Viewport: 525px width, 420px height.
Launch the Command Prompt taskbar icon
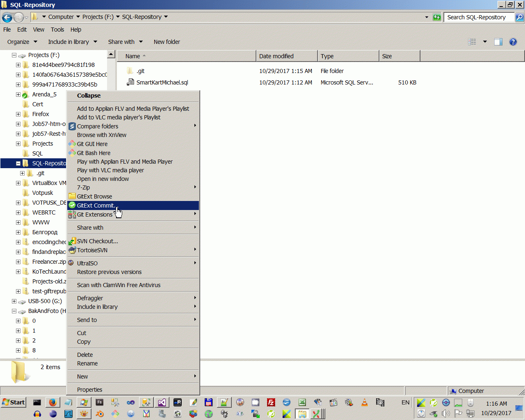pos(37,402)
